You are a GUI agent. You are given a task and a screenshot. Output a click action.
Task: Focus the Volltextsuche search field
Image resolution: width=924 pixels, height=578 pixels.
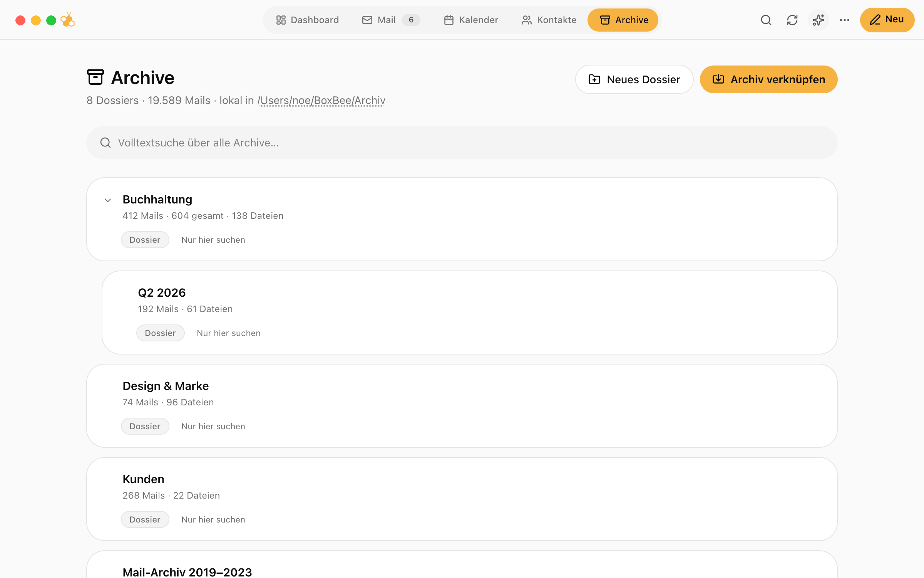pos(462,143)
